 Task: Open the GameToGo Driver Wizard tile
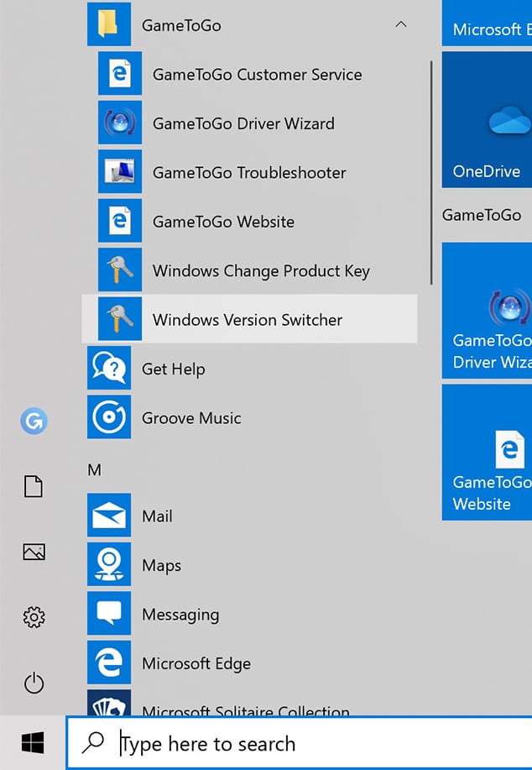click(487, 311)
